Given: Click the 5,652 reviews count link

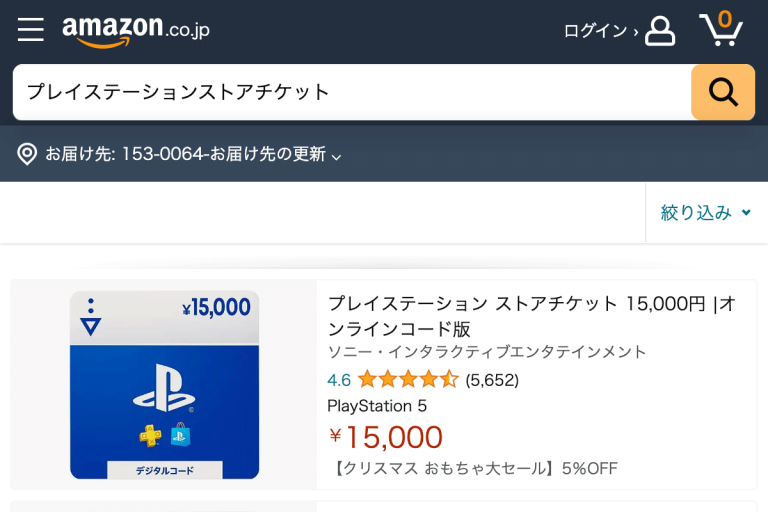Looking at the screenshot, I should (492, 380).
